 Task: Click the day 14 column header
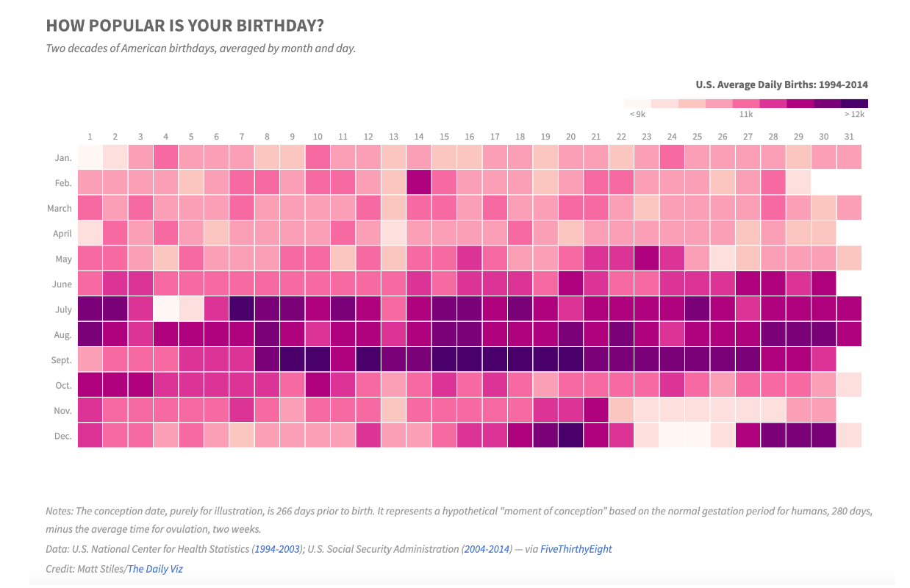pos(419,136)
